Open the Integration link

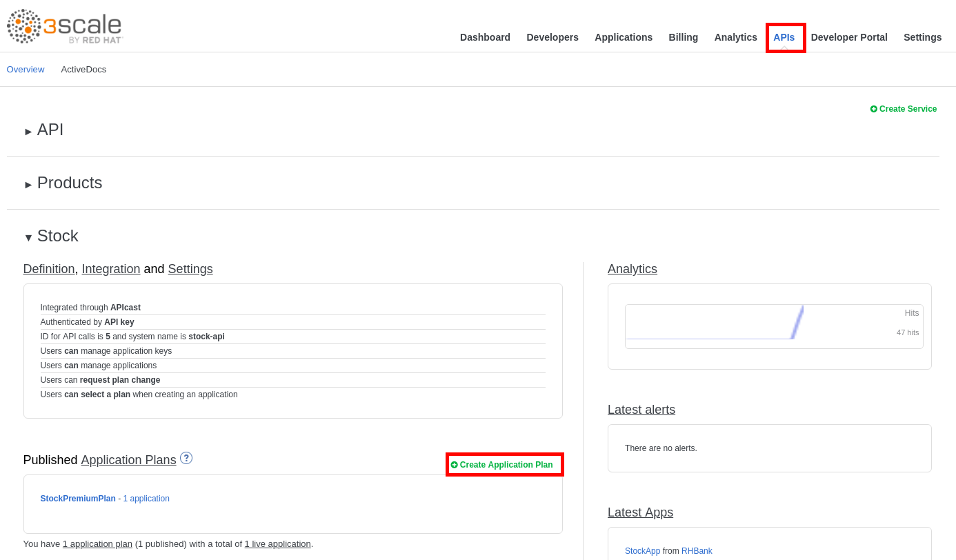click(110, 269)
